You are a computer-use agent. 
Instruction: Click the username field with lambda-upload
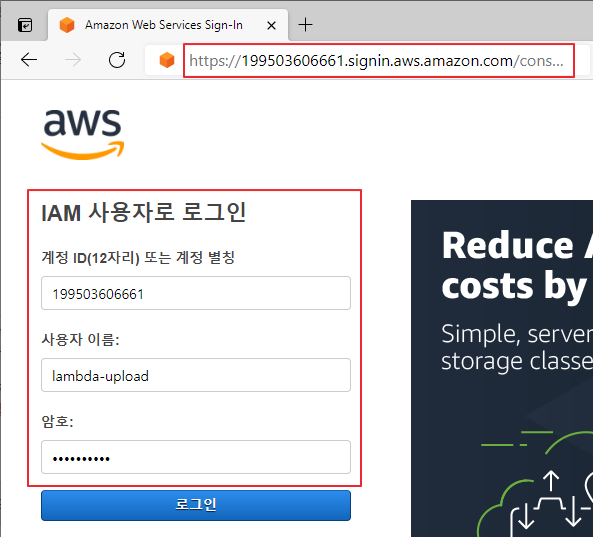pos(196,375)
